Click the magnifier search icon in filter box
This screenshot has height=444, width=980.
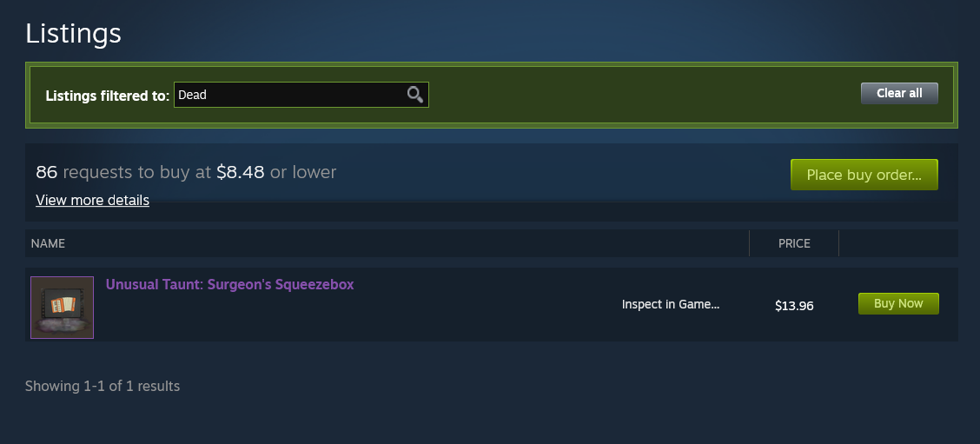[415, 95]
